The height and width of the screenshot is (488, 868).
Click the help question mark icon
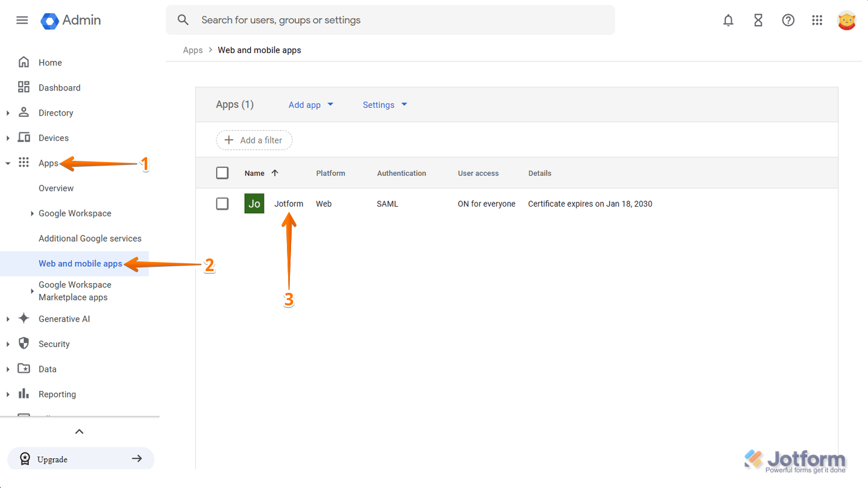pyautogui.click(x=788, y=20)
